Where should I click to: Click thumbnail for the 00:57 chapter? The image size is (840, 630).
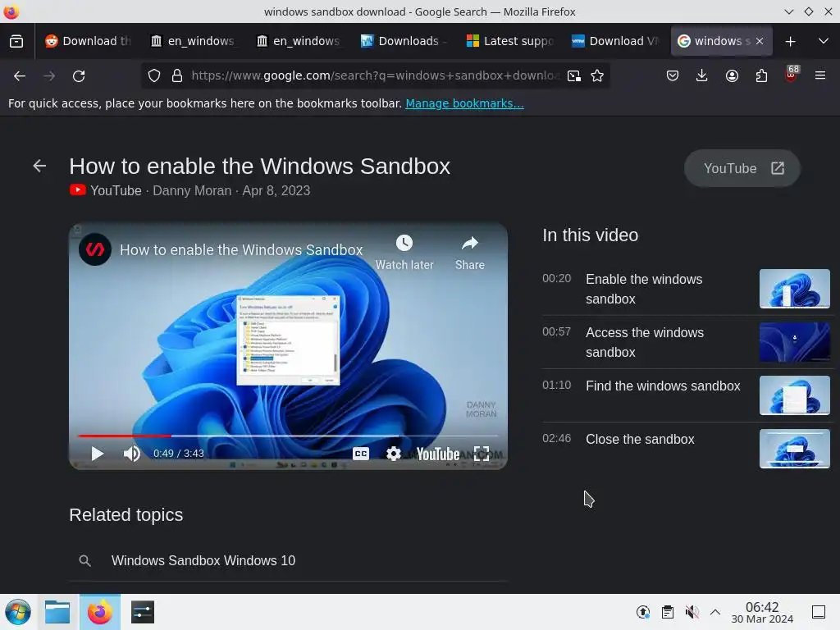click(794, 342)
